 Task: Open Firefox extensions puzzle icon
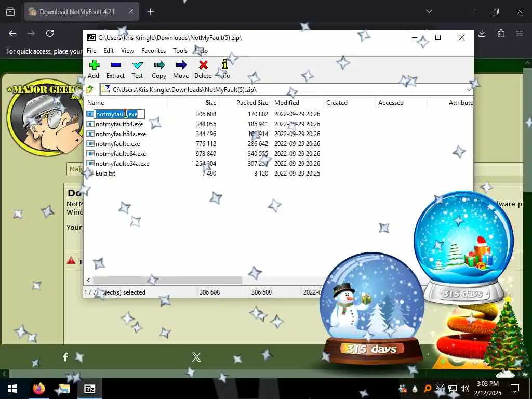coord(501,33)
